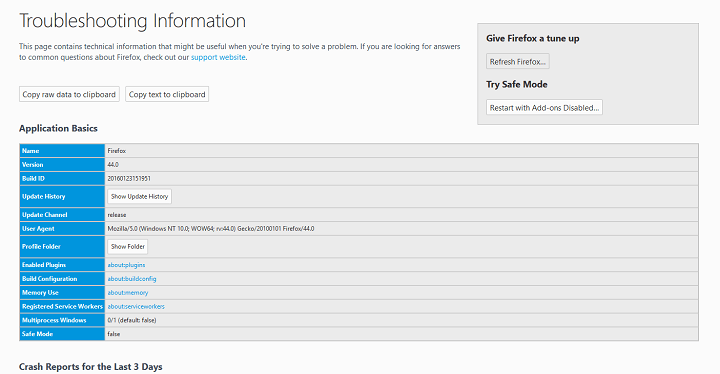Click Copy text to clipboard button

click(167, 94)
